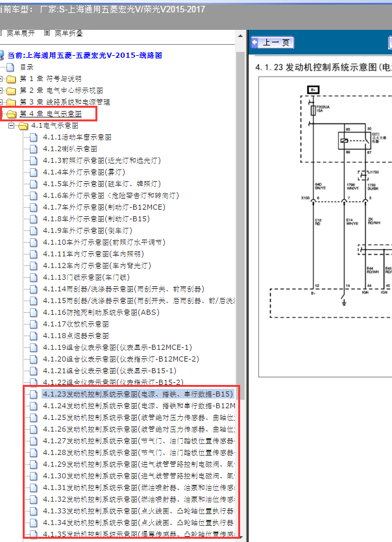Viewport: 392px width, 542px height.
Task: Click the open folder icon of 第4章
Action: click(11, 114)
